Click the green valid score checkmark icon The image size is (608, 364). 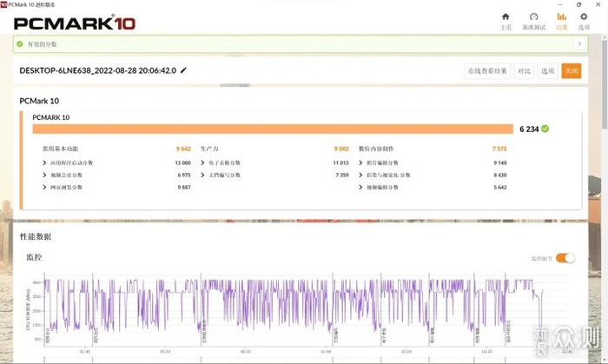pyautogui.click(x=20, y=43)
